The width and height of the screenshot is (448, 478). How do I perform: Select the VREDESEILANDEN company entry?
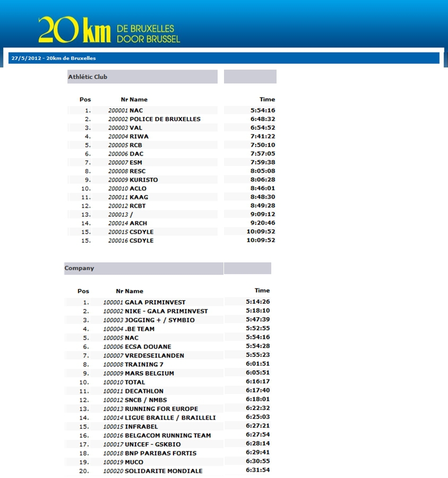click(x=154, y=355)
